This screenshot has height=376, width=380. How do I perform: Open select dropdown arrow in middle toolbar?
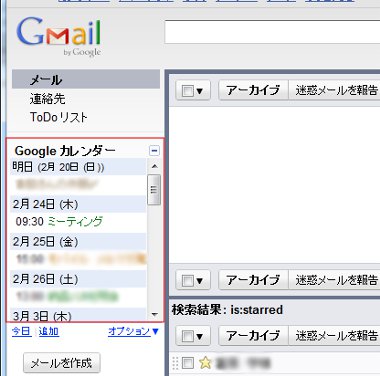(200, 281)
